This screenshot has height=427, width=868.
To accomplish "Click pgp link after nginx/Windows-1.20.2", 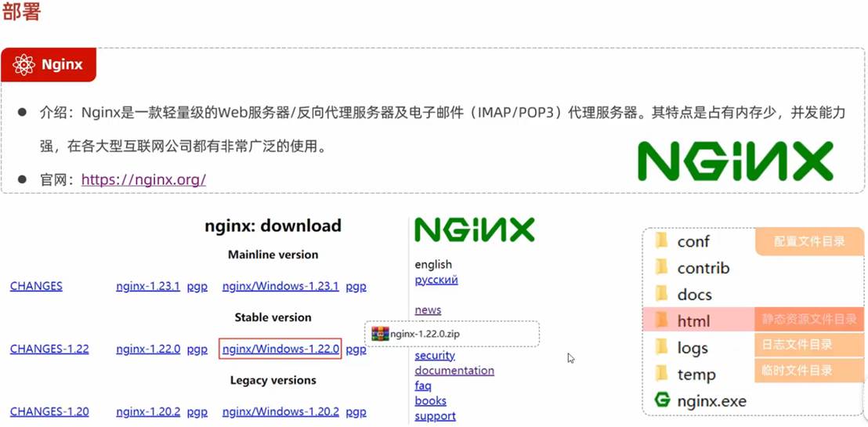I will pos(356,412).
